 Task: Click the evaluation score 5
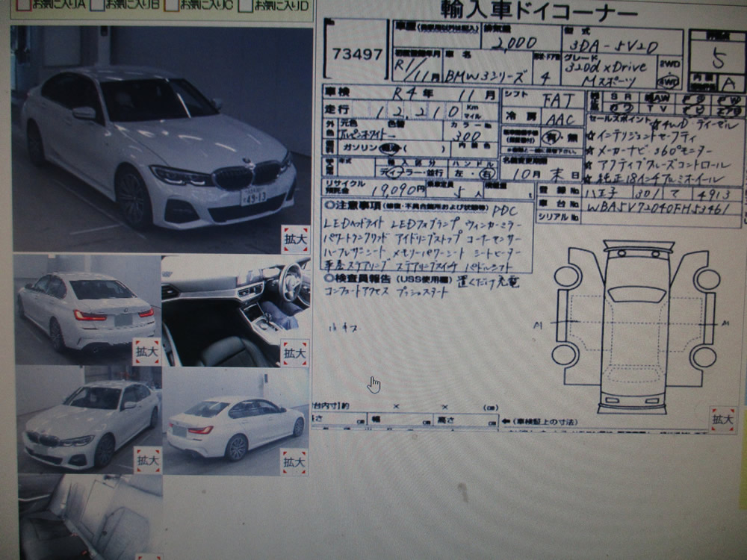point(718,60)
